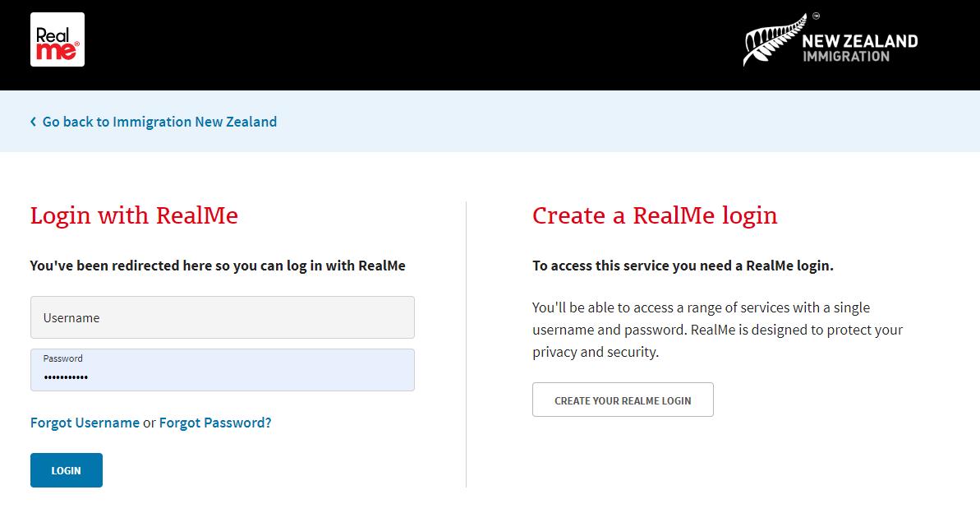Open the Forgot Password? link
This screenshot has height=513, width=980.
coord(215,423)
